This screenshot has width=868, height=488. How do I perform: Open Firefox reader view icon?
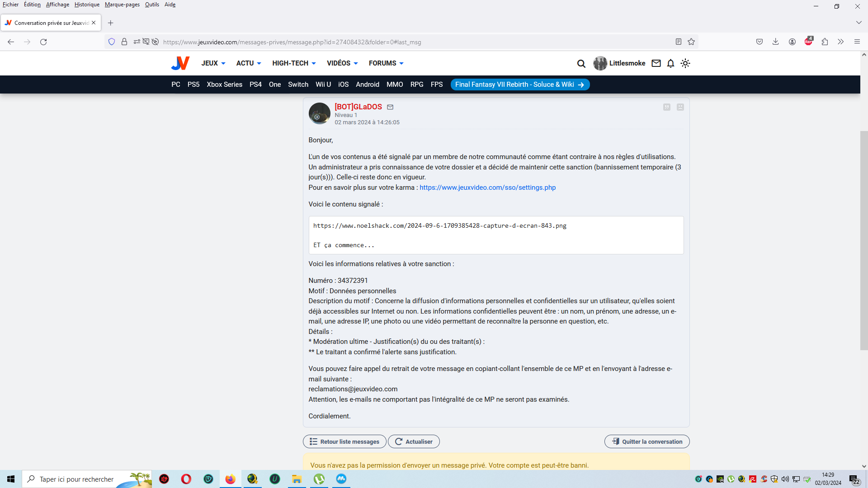pyautogui.click(x=678, y=42)
